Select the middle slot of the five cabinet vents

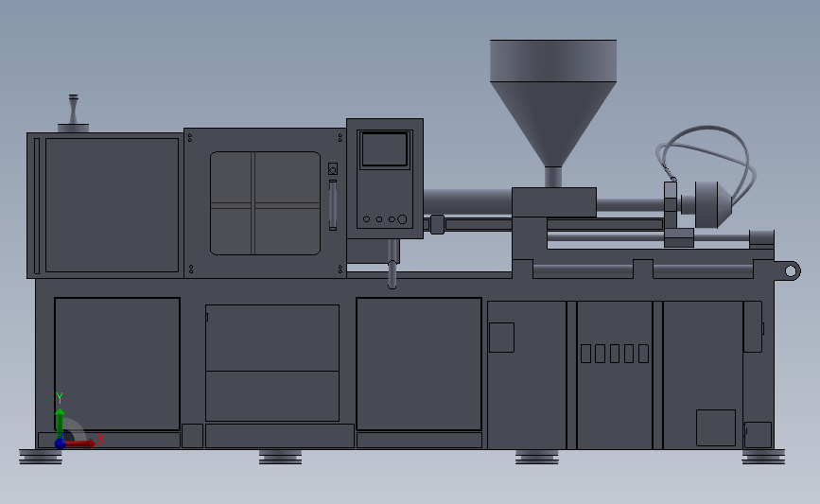(615, 354)
